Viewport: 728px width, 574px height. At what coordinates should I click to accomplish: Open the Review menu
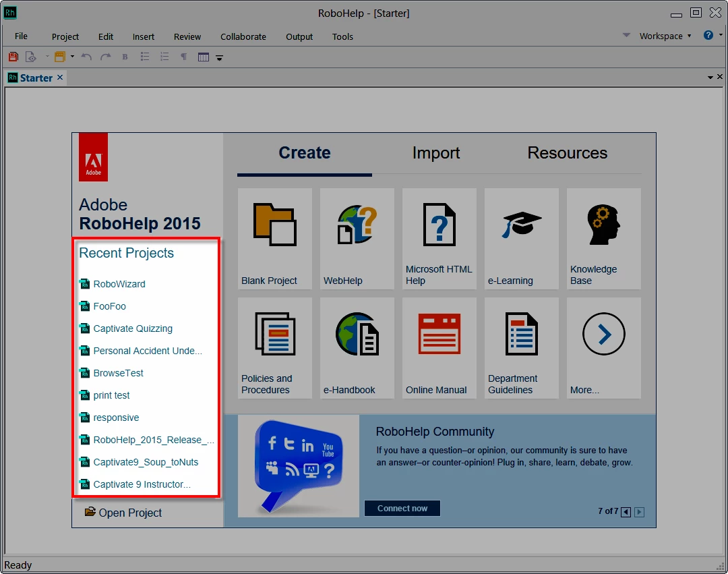click(x=187, y=36)
